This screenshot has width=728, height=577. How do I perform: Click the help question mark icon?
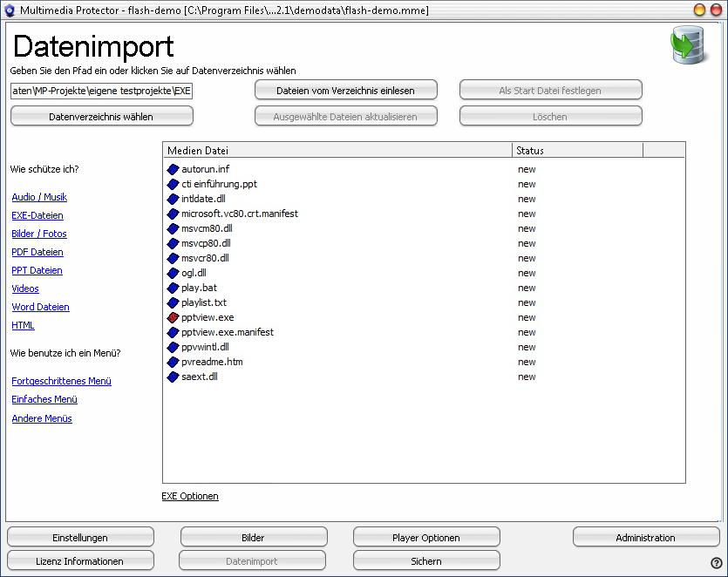point(716,563)
